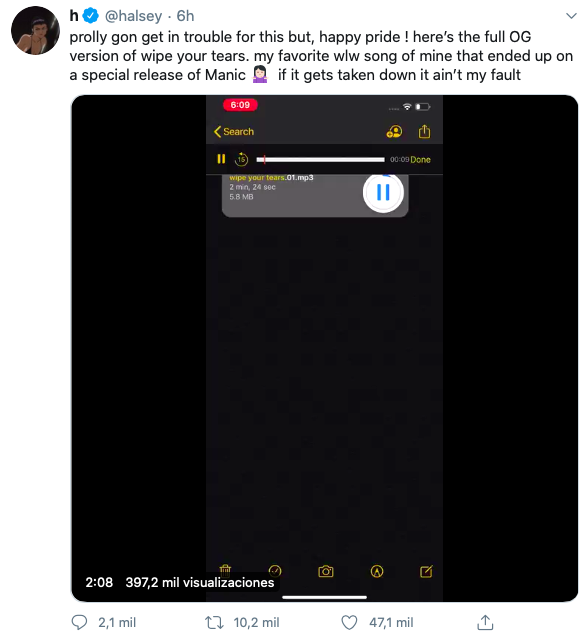Open the @halsey handle link
Image resolution: width=582 pixels, height=635 pixels.
click(133, 16)
